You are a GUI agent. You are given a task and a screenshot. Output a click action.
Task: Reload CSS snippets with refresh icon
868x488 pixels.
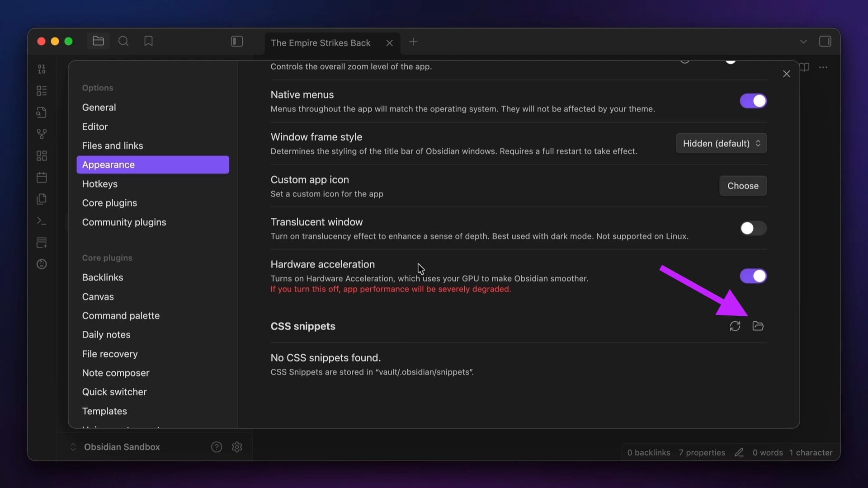pyautogui.click(x=735, y=326)
